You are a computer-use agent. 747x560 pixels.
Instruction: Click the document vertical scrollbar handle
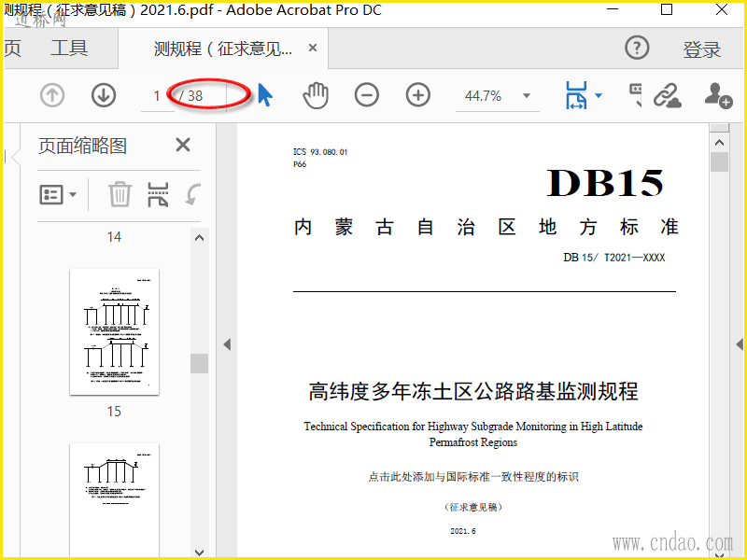click(719, 161)
